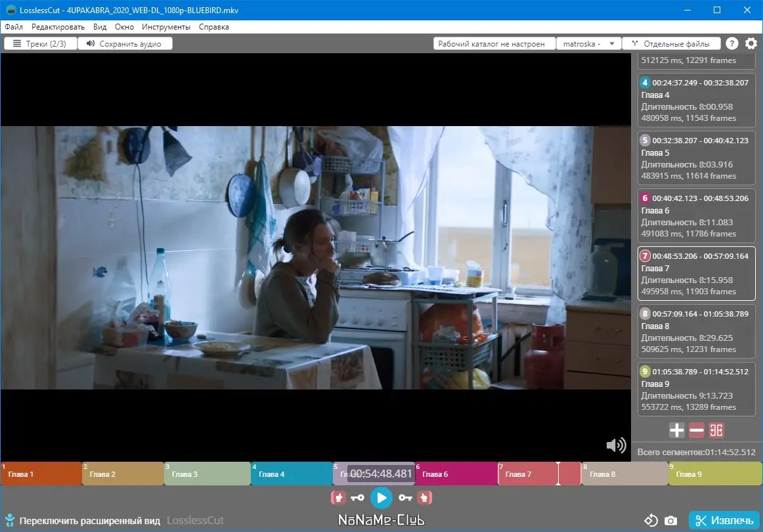The image size is (763, 532).
Task: Open the Редактировать menu
Action: point(58,27)
